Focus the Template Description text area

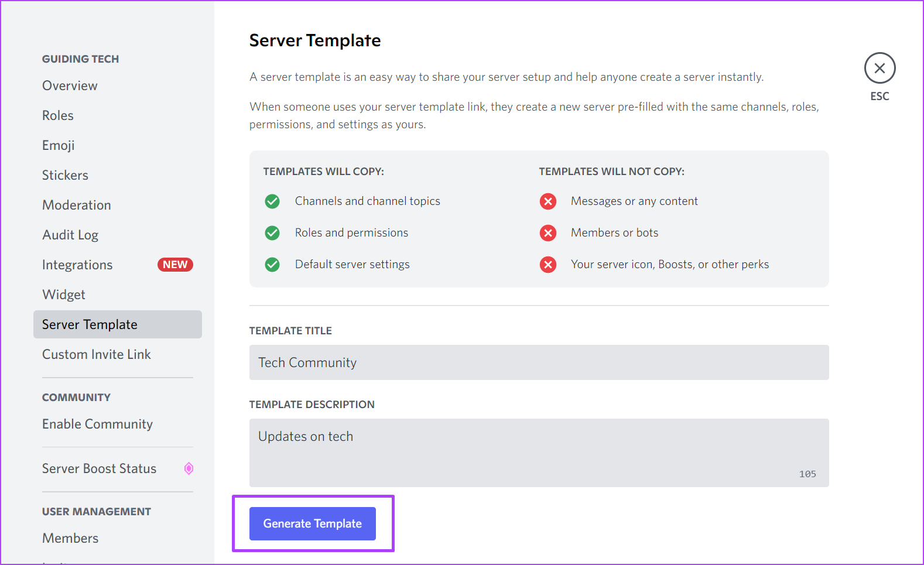coord(539,453)
